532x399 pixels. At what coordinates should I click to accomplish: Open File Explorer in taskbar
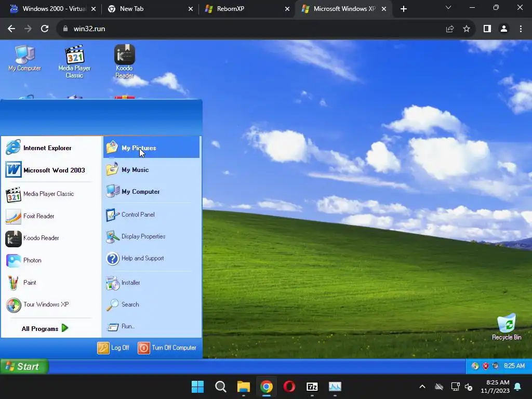244,387
